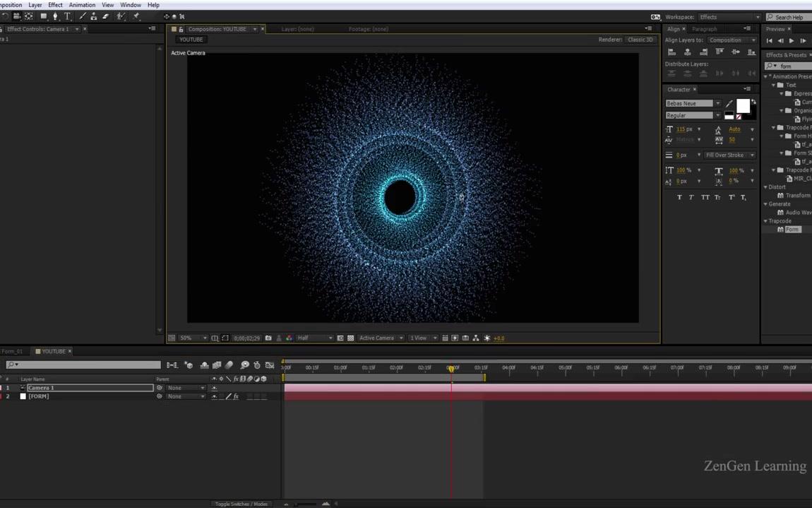
Task: Click the Toggle Switches / Modes button
Action: [x=242, y=504]
